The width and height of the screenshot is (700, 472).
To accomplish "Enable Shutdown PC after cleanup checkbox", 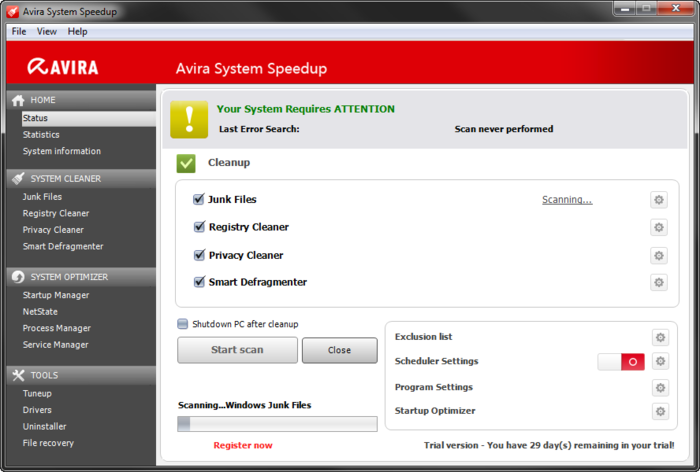I will click(x=183, y=324).
